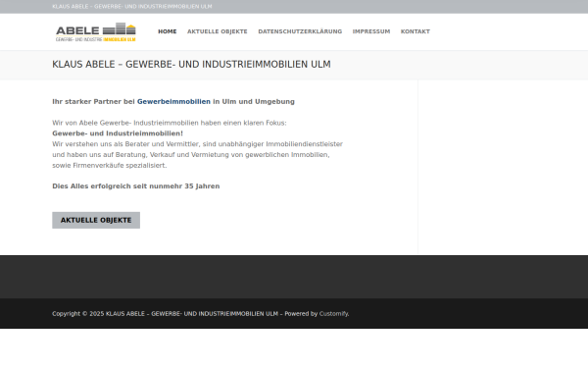This screenshot has width=588, height=368.
Task: Select the text 'Dies Alles erfolgreich seit nunmehr 35 Jahren'
Action: tap(136, 186)
